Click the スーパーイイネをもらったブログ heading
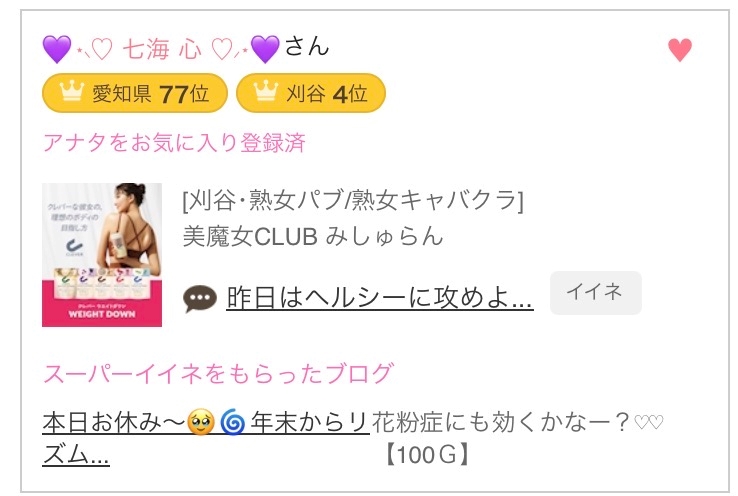The image size is (738, 496). (x=218, y=374)
